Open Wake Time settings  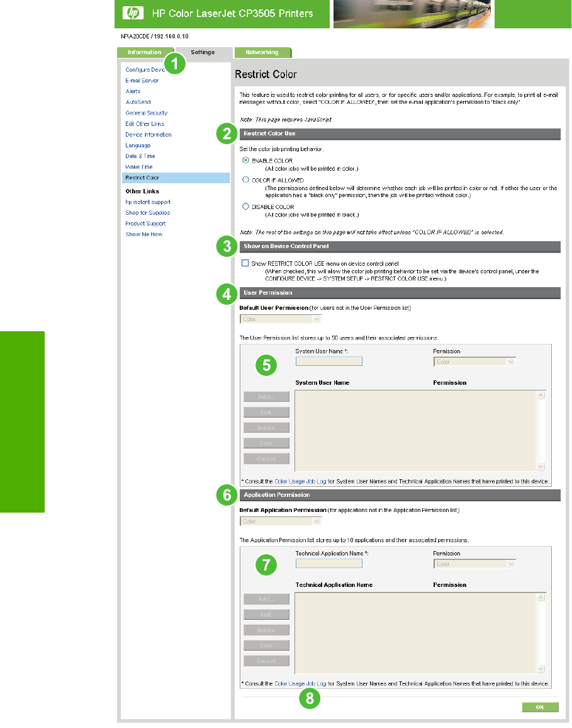click(x=138, y=167)
